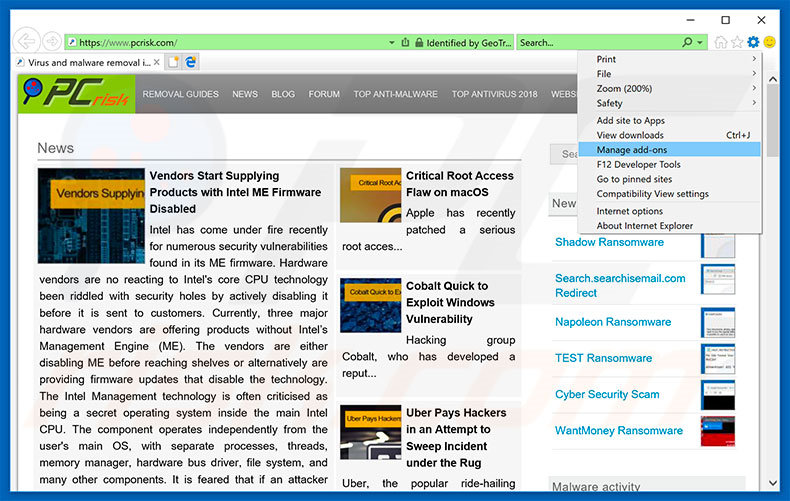
Task: Select Go to pinned sites
Action: pos(670,179)
